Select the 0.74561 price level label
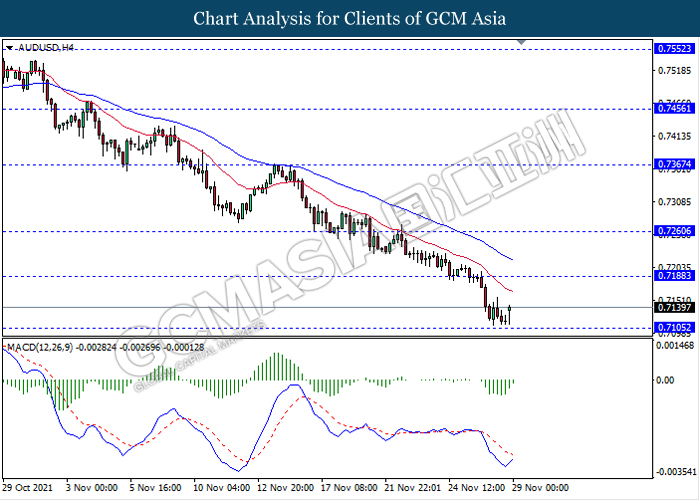This screenshot has height=500, width=700. pos(675,108)
